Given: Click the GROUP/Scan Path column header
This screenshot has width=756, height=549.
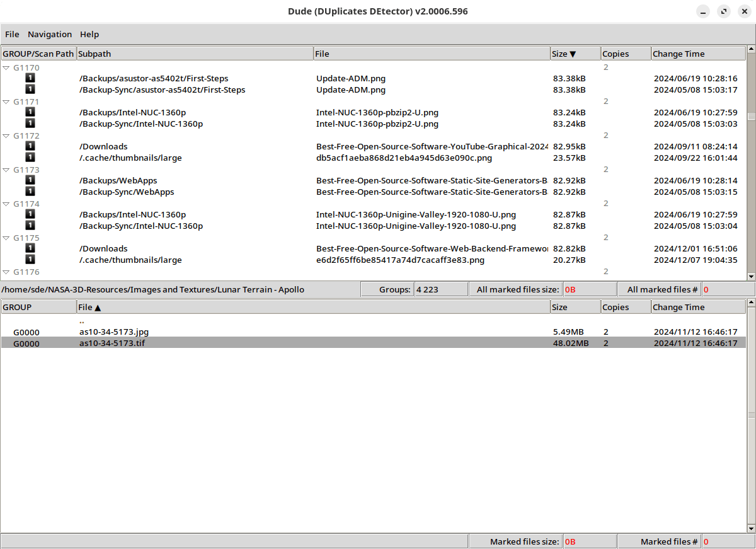Looking at the screenshot, I should tap(38, 54).
